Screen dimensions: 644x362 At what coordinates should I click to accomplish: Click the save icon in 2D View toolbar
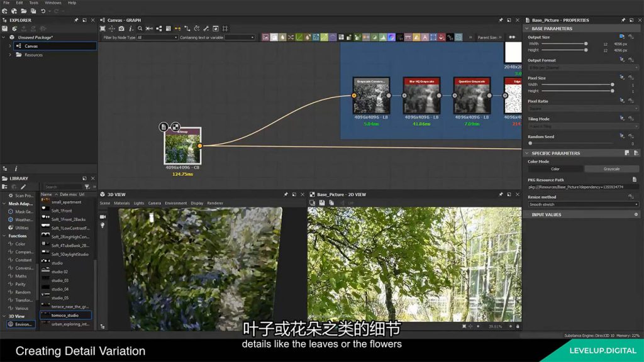pos(321,203)
